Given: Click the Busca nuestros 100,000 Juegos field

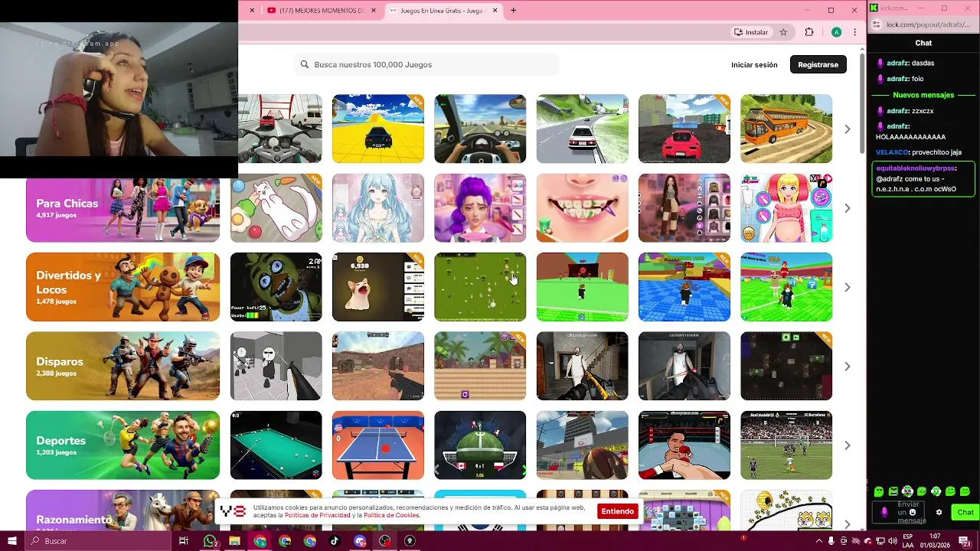Looking at the screenshot, I should [x=426, y=65].
